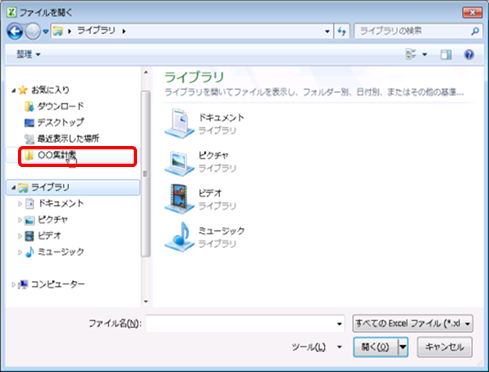The width and height of the screenshot is (489, 372).
Task: Select ピクチャ in the navigation tree
Action: point(53,219)
